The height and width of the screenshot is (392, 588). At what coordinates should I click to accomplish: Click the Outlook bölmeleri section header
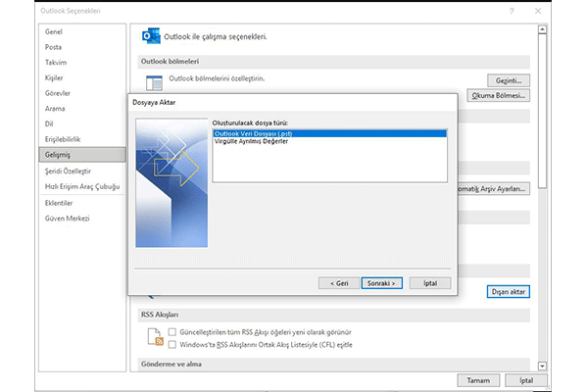[x=334, y=62]
